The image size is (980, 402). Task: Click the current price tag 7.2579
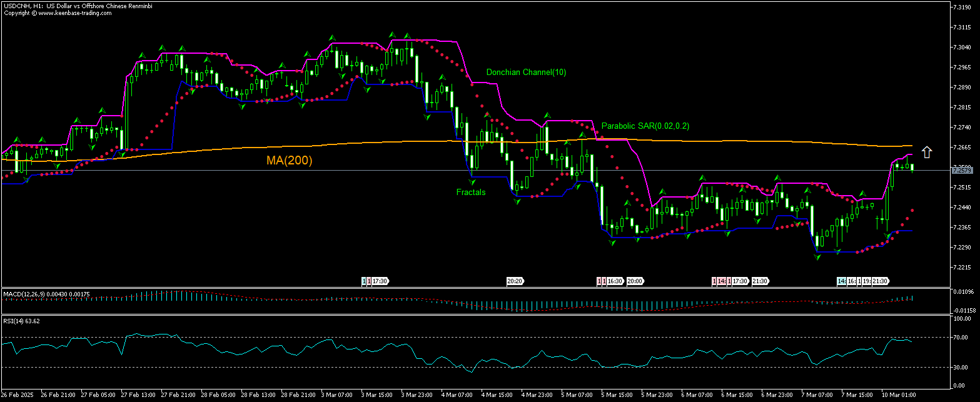click(960, 170)
